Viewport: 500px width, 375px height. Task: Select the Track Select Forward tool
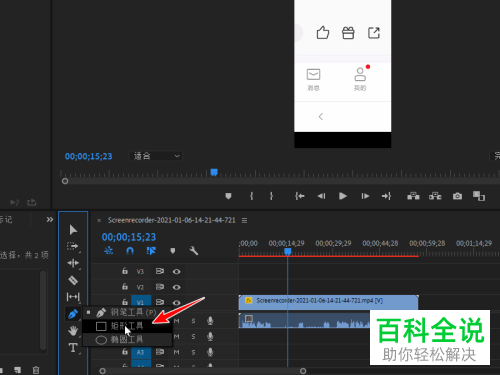73,246
